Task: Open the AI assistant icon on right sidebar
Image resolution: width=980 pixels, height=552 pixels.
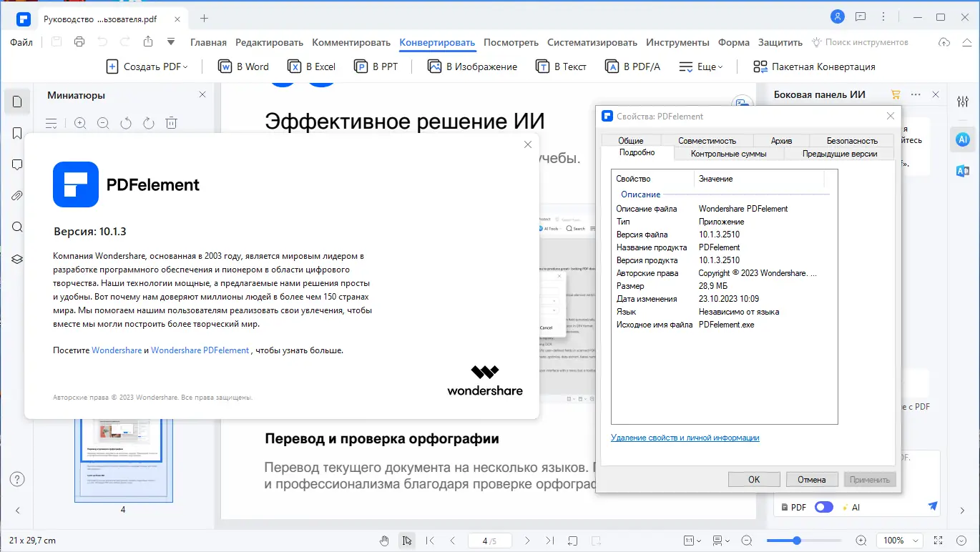Action: coord(962,139)
